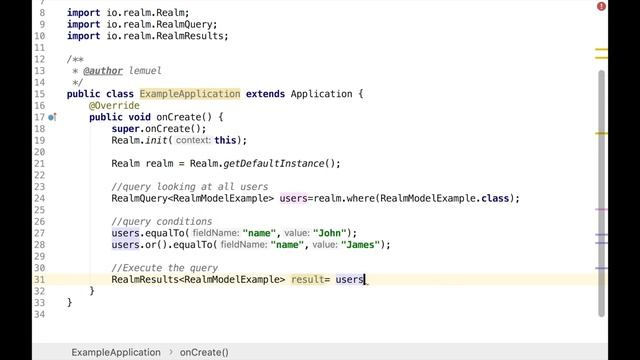Click line number 24 in the gutter
The height and width of the screenshot is (360, 640).
39,198
